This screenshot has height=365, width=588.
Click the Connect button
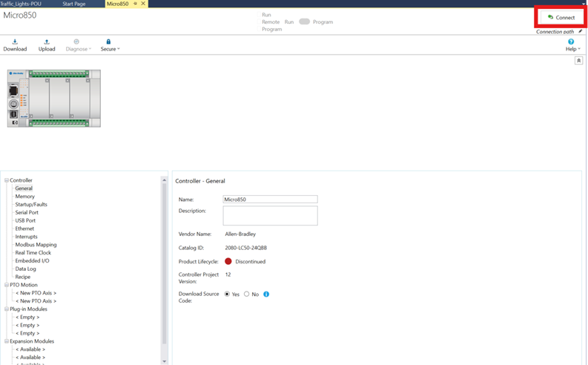click(x=561, y=17)
